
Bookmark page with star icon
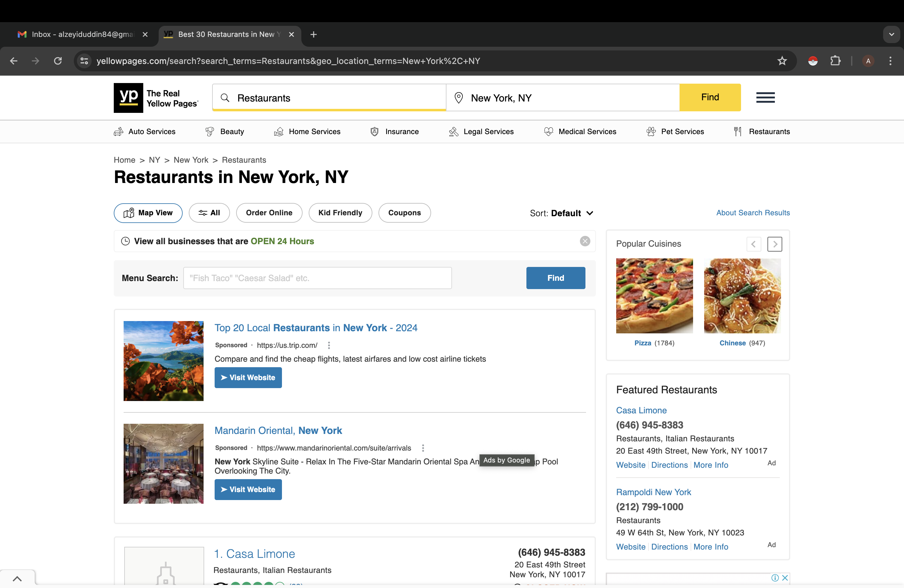coord(782,61)
